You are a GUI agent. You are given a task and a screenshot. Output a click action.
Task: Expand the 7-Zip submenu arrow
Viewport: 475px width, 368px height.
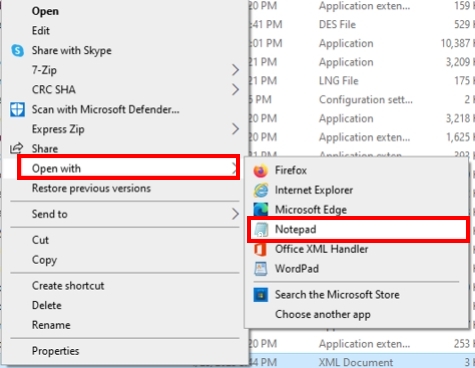coord(235,70)
